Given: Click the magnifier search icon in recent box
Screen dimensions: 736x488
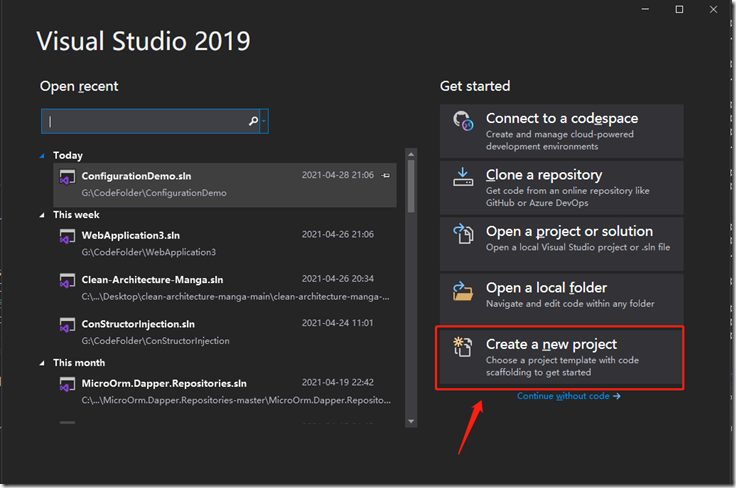Looking at the screenshot, I should point(253,121).
